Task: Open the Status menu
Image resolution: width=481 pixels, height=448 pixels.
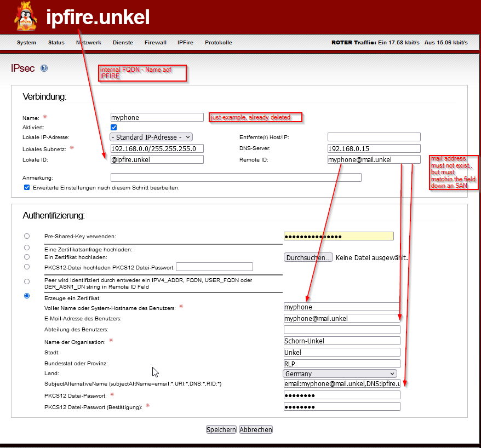Action: [56, 43]
